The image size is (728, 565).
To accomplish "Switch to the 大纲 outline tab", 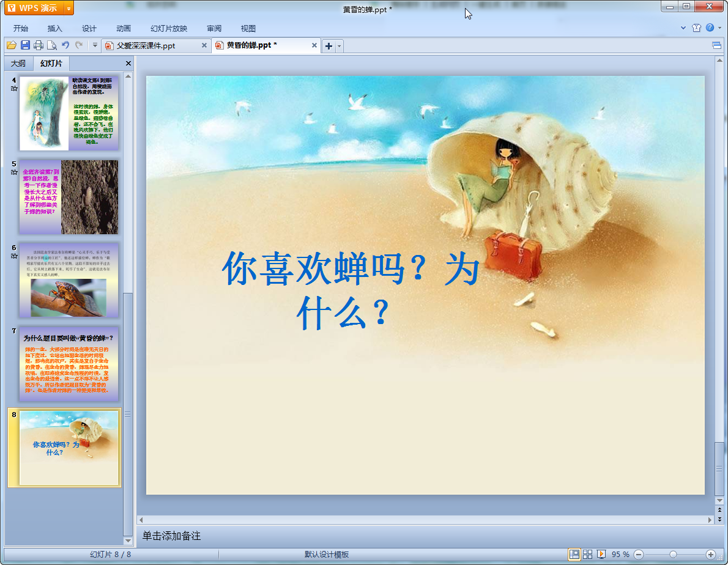I will tap(18, 63).
